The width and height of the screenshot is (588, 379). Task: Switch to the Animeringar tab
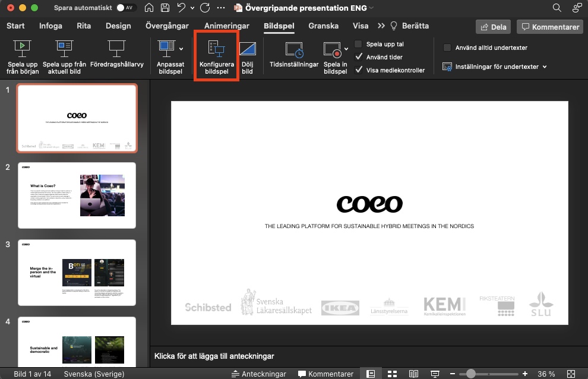point(226,26)
